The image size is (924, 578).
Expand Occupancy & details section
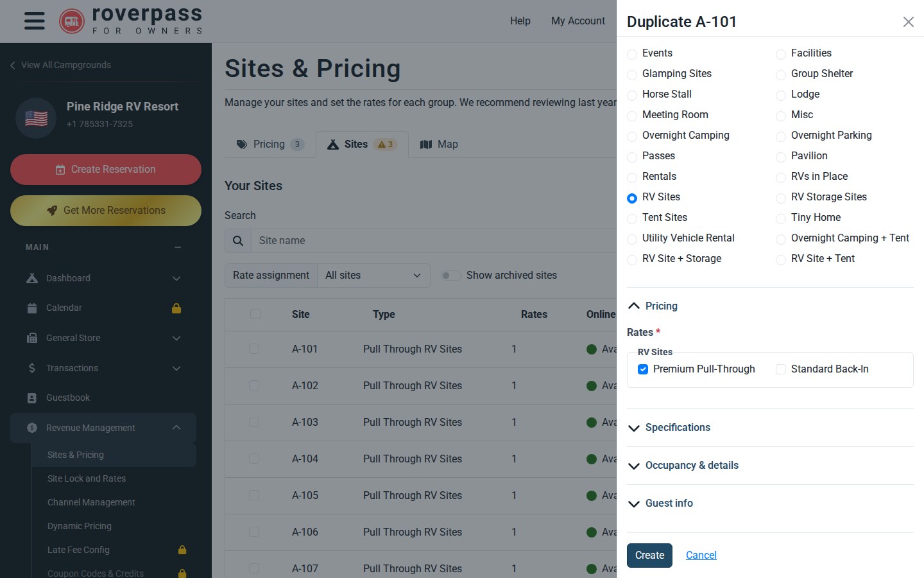[x=683, y=466]
